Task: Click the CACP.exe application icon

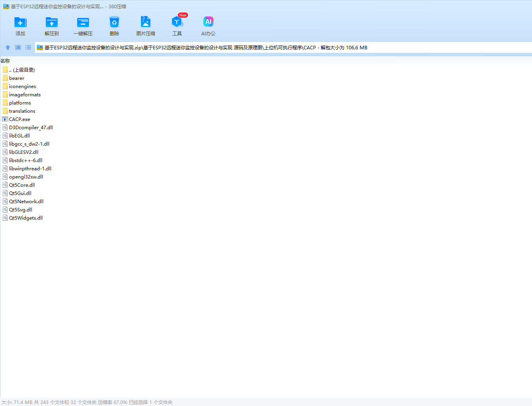Action: click(5, 119)
